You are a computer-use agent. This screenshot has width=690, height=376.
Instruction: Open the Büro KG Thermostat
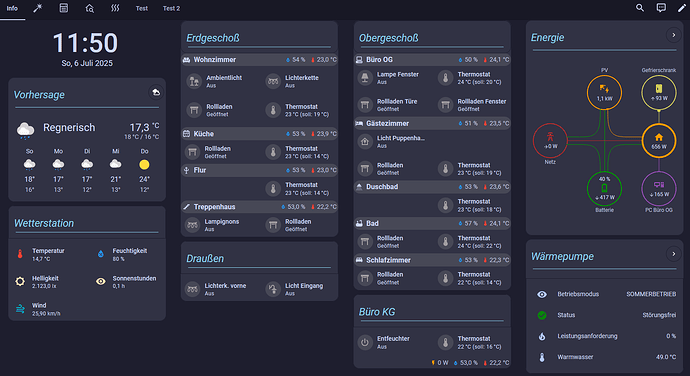pyautogui.click(x=472, y=343)
